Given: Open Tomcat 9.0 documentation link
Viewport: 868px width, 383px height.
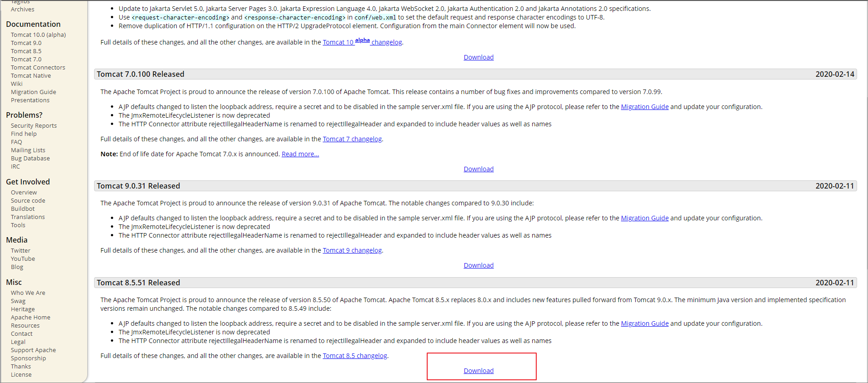Looking at the screenshot, I should click(26, 43).
